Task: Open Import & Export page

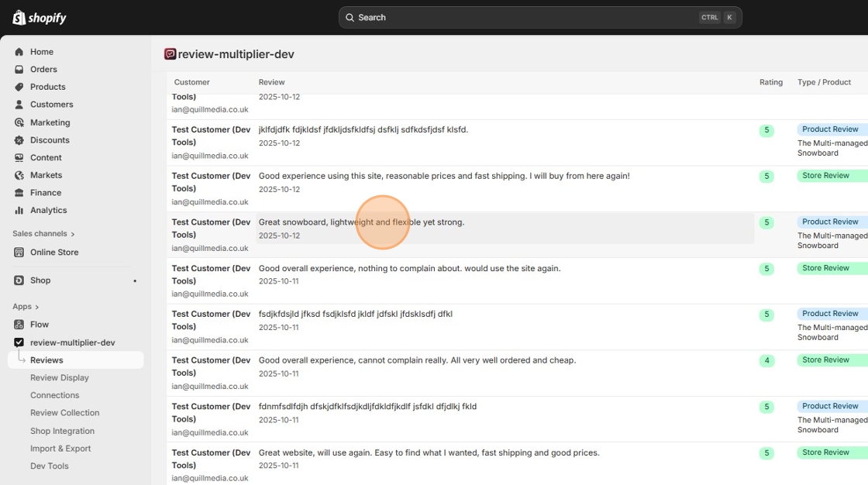Action: (60, 449)
